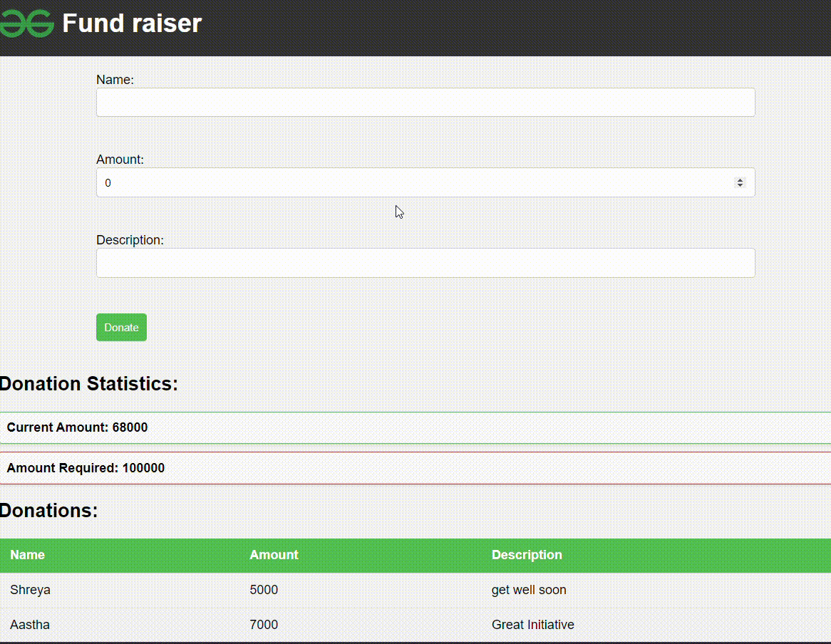Select the 5000 amount cell
The image size is (831, 644).
click(x=264, y=589)
